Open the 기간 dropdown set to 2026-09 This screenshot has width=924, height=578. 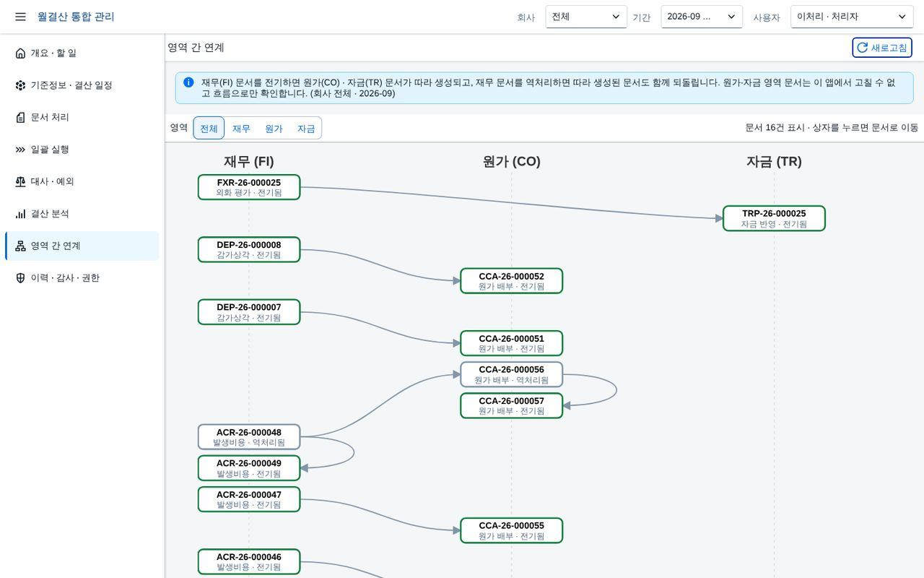(702, 17)
